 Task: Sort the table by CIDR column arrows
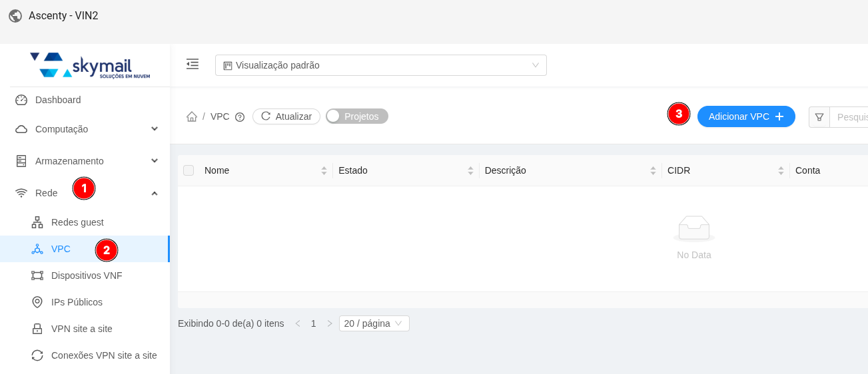(x=781, y=170)
